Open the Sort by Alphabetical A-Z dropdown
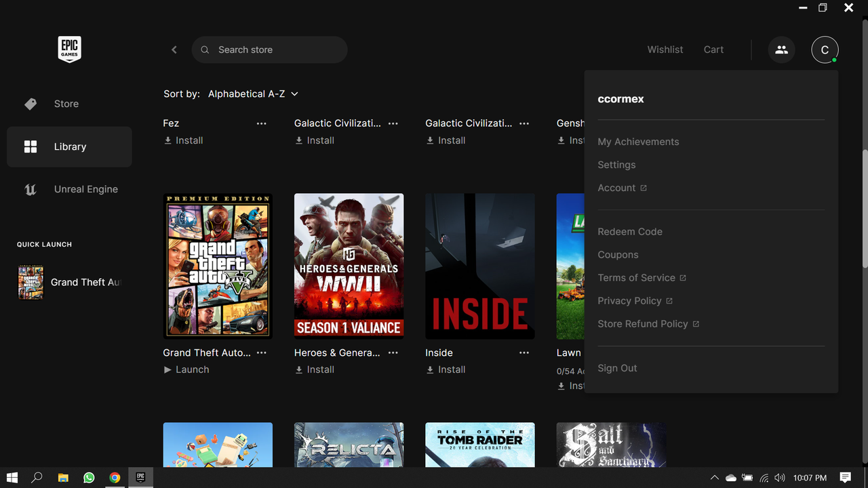 point(253,94)
